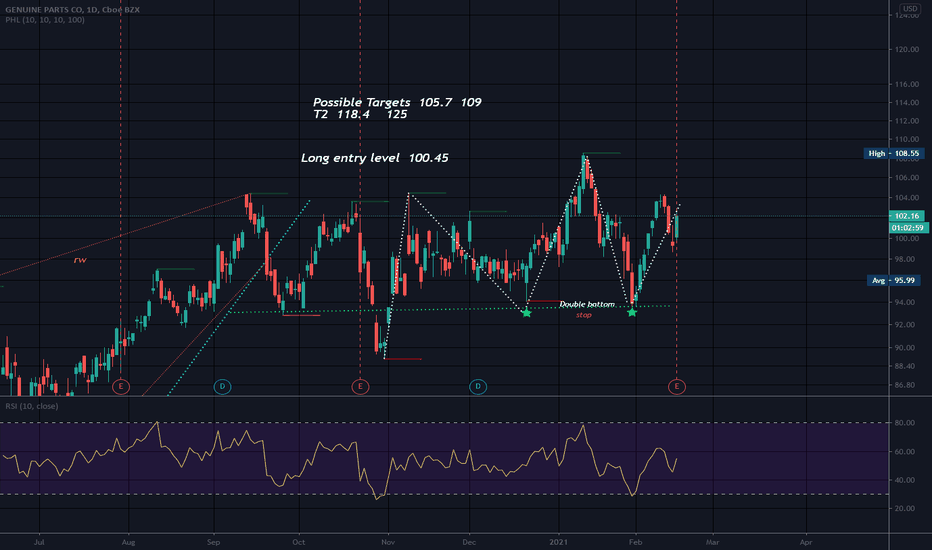Screen dimensions: 932x550
Task: Open the dividend D marker in September
Action: [x=222, y=386]
